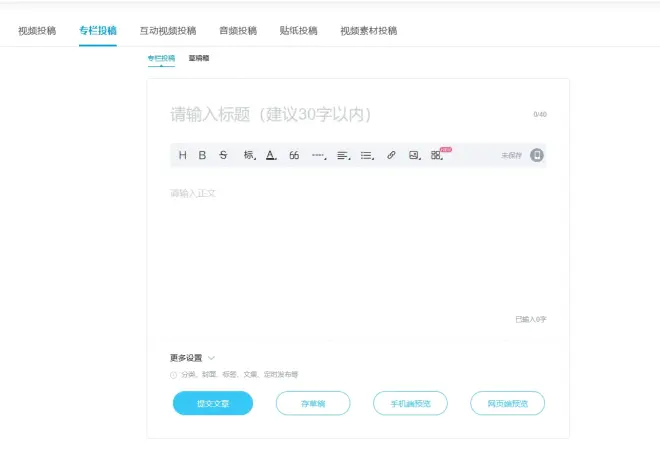Click the round icon beside 未保存
The image size is (660, 461).
pyautogui.click(x=537, y=155)
